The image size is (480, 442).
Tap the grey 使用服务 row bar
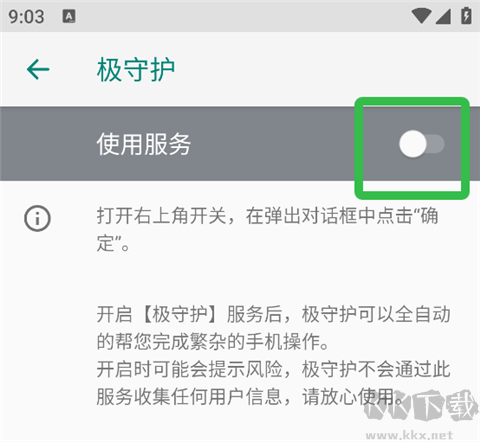[x=240, y=144]
